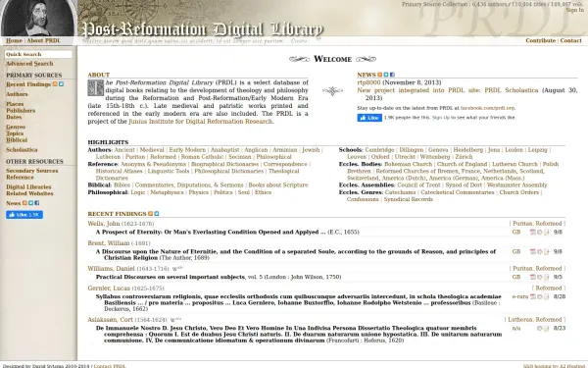Click the document icon in the De Immanuele Nostro row
Screen dimensions: 588x368
click(547, 328)
